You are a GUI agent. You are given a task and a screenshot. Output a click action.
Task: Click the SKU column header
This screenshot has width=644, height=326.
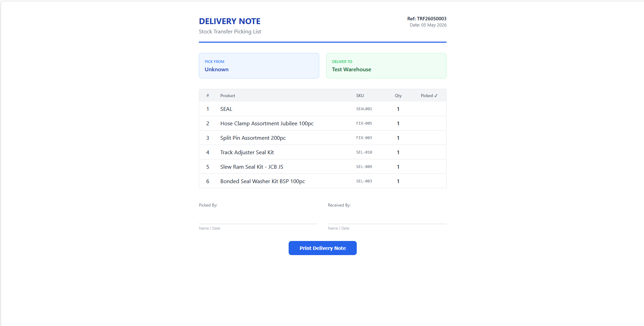360,96
